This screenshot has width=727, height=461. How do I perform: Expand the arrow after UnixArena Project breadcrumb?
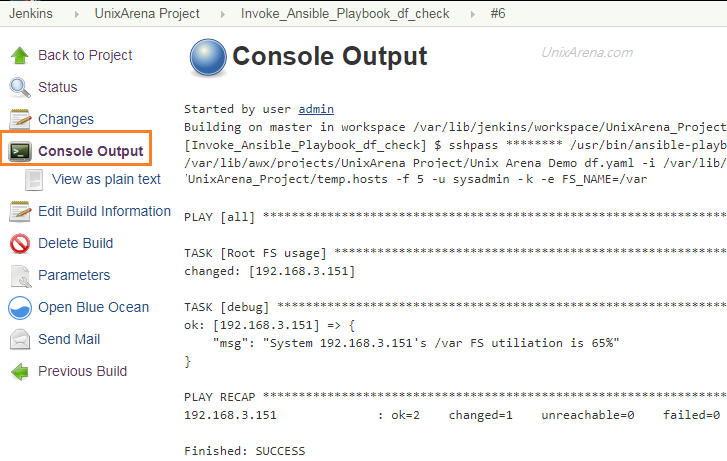point(223,14)
